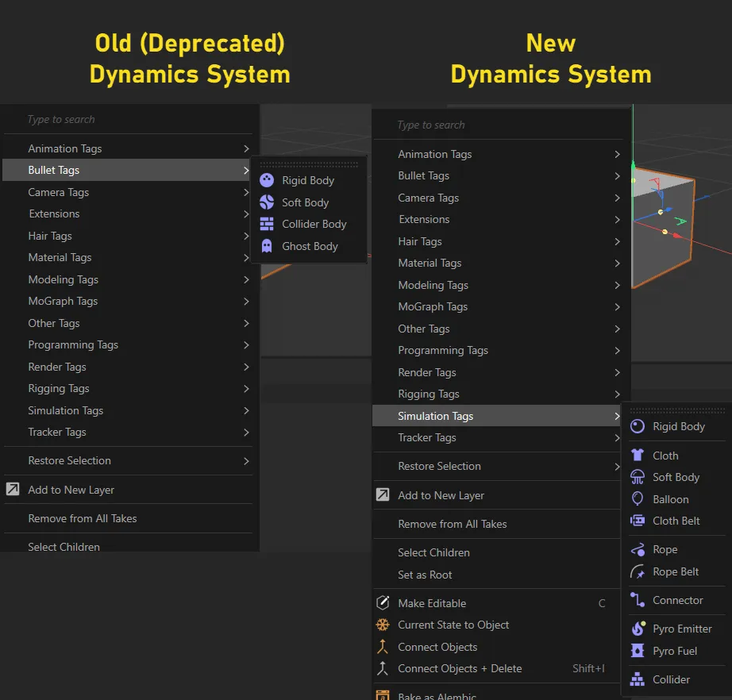Click Soft Body in the Bullet Tags submenu
The width and height of the screenshot is (732, 700).
coord(305,202)
